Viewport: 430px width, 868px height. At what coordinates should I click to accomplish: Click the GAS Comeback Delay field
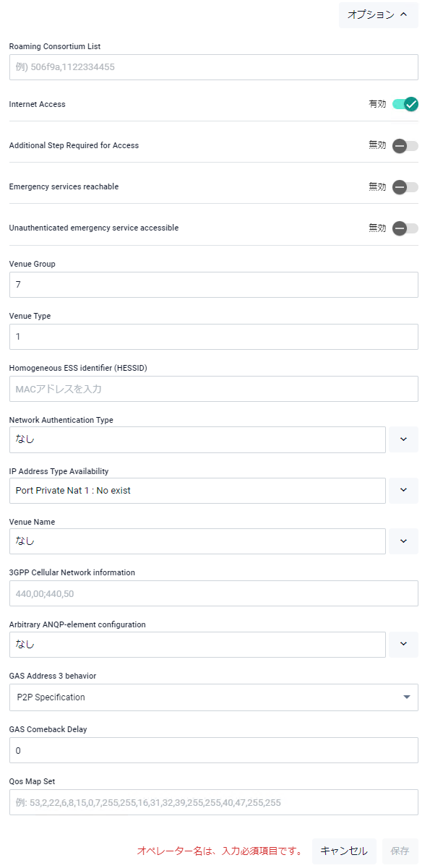[x=214, y=750]
